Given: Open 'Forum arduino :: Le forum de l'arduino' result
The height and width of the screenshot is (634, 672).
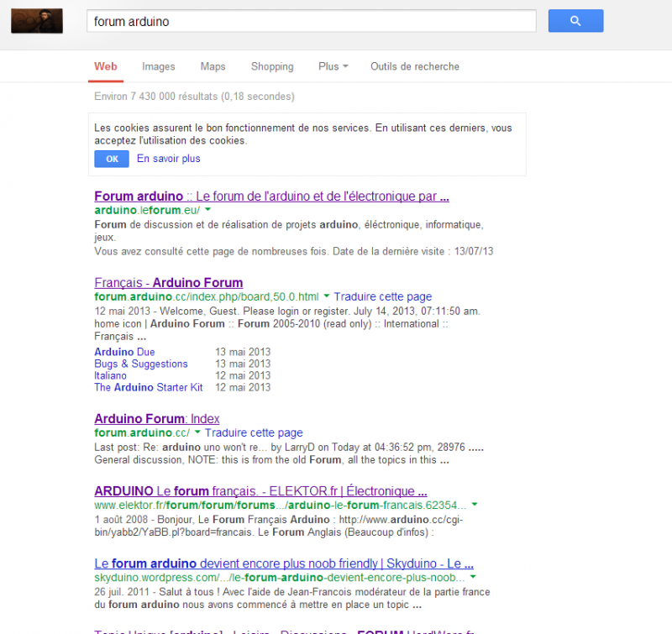Looking at the screenshot, I should point(271,196).
